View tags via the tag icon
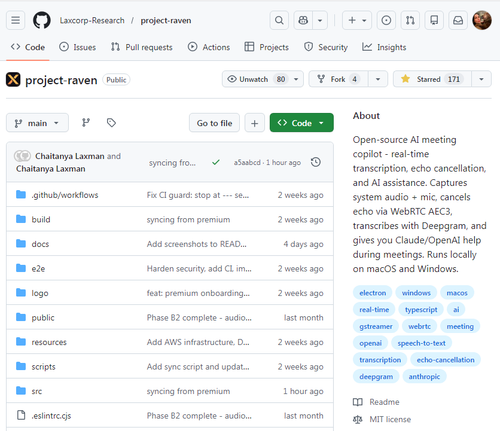The image size is (500, 431). point(111,123)
